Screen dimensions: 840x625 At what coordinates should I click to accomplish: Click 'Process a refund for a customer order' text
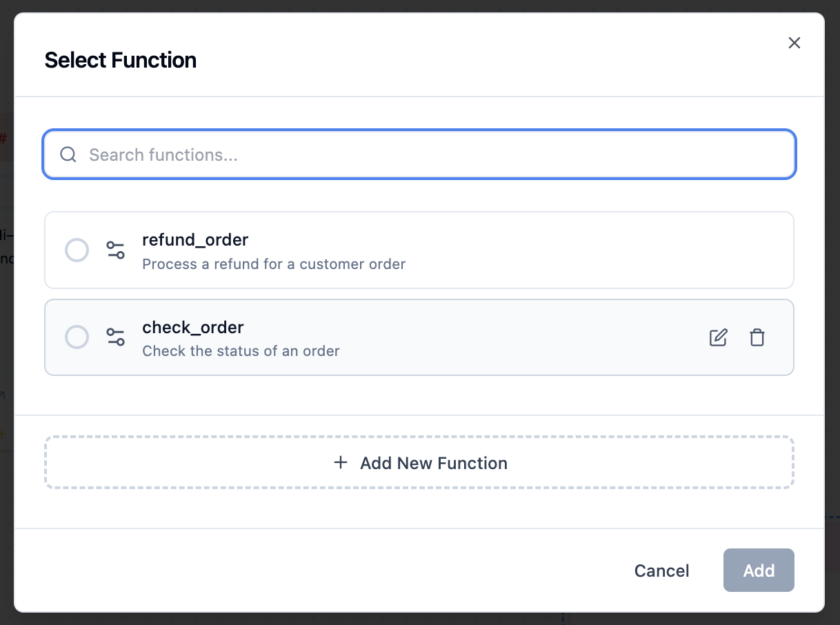tap(274, 264)
